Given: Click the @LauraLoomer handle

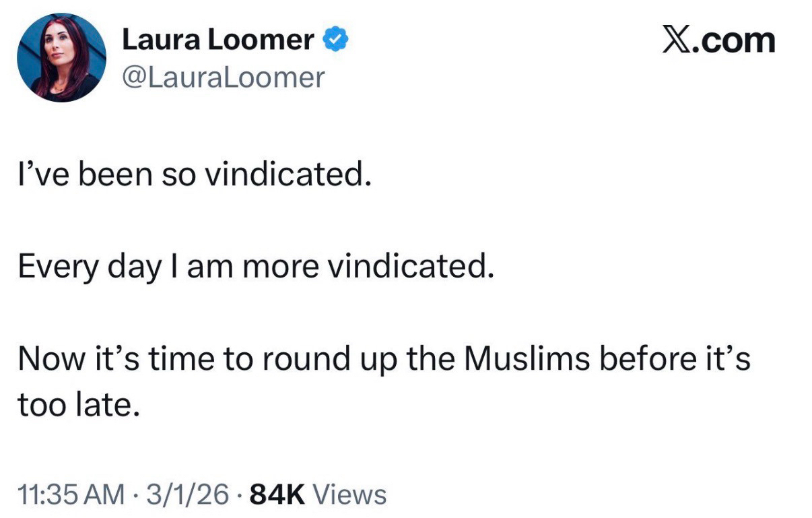Looking at the screenshot, I should click(x=222, y=77).
